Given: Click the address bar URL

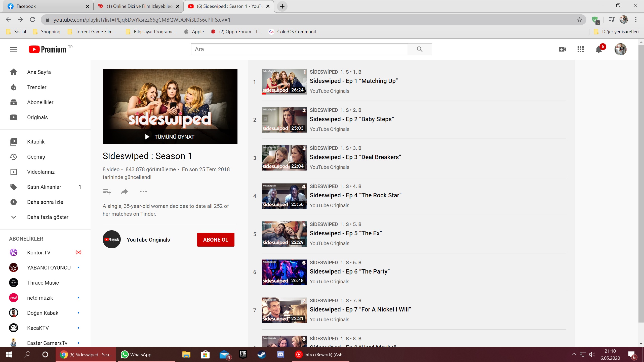Looking at the screenshot, I should (142, 20).
